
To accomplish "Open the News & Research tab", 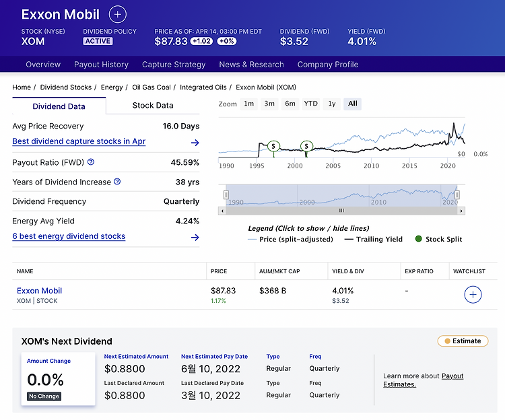I will tap(252, 65).
